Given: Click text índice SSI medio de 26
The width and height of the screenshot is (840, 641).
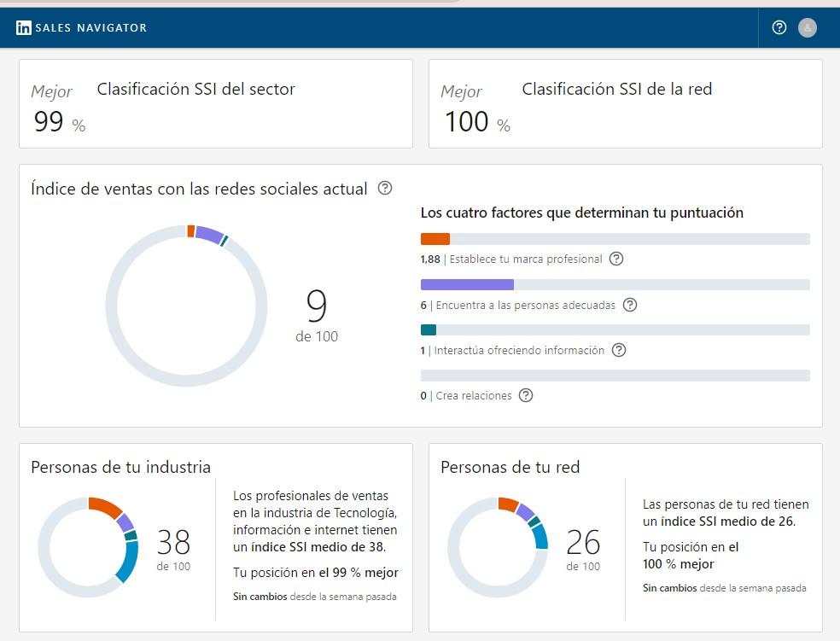Looking at the screenshot, I should pos(728,521).
